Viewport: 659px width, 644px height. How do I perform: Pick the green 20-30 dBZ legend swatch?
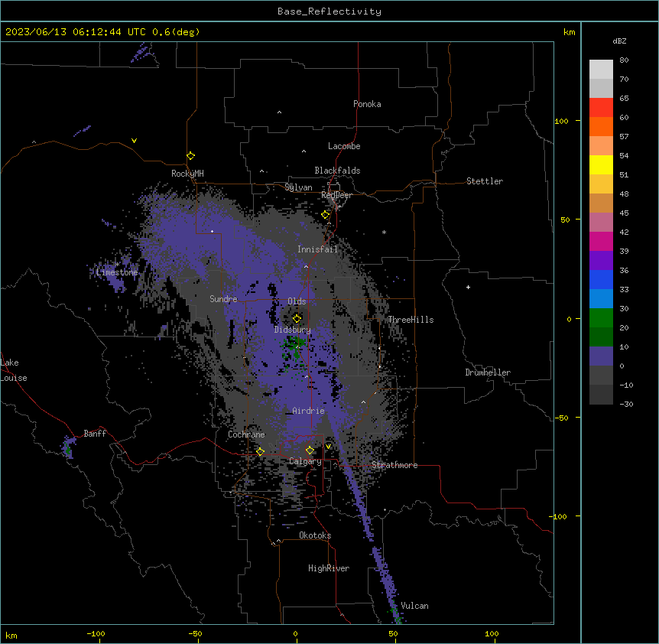[x=601, y=318]
